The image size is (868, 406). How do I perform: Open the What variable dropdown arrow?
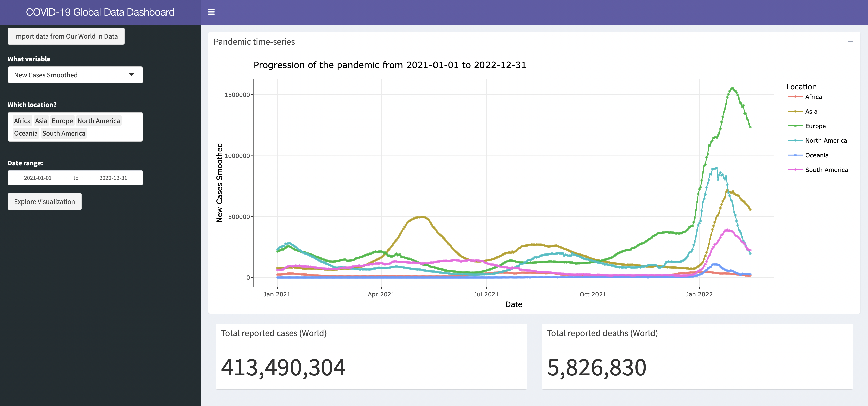[x=131, y=75]
